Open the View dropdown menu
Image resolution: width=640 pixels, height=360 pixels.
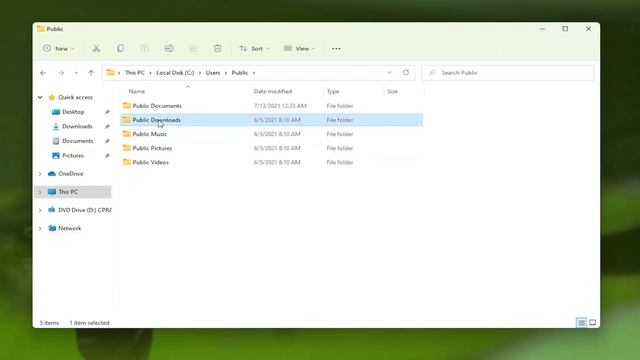[299, 49]
